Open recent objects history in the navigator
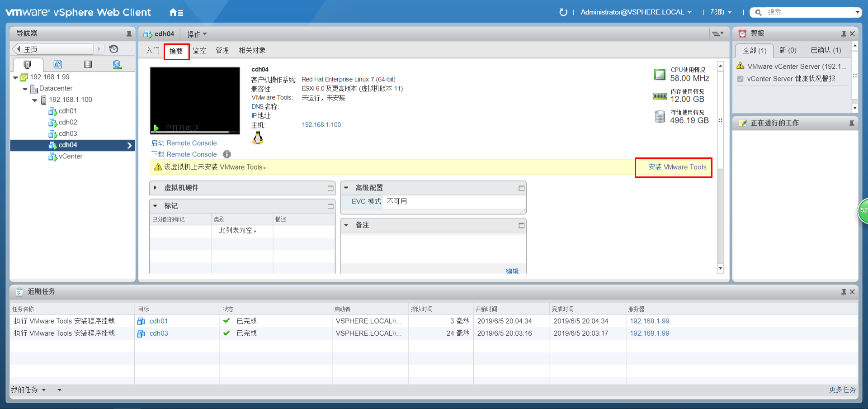The height and width of the screenshot is (409, 868). click(113, 49)
